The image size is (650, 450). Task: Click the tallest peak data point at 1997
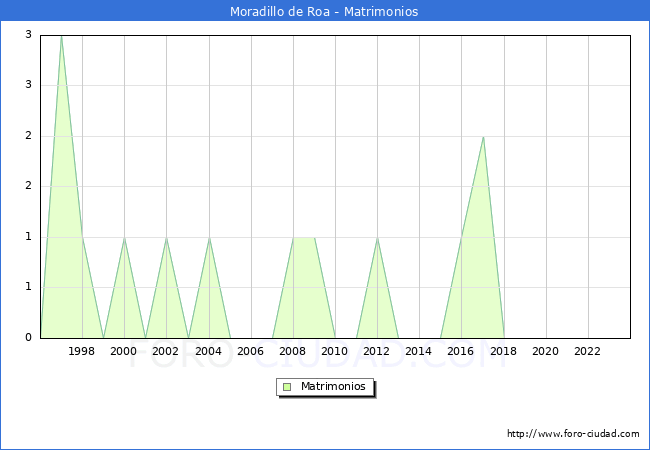(x=61, y=36)
